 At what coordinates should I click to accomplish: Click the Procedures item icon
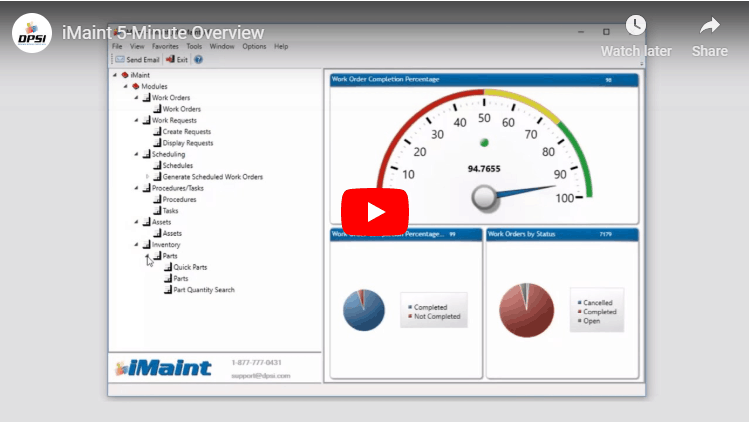(x=157, y=199)
